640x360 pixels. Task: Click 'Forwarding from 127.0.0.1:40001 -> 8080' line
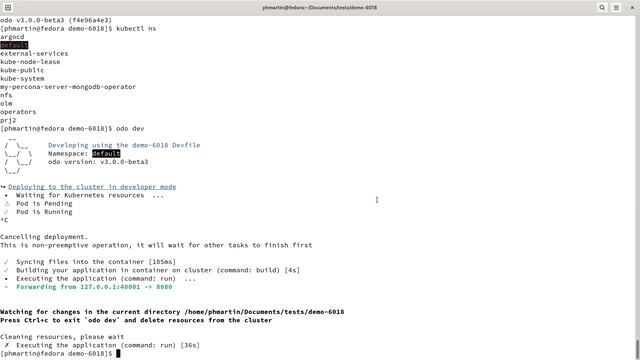tap(88, 287)
